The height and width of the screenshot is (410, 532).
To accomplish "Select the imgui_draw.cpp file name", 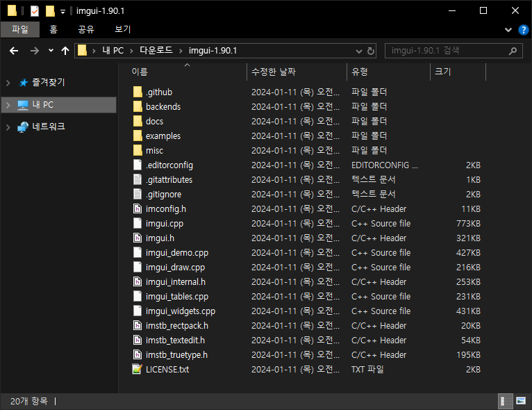I will click(x=176, y=268).
